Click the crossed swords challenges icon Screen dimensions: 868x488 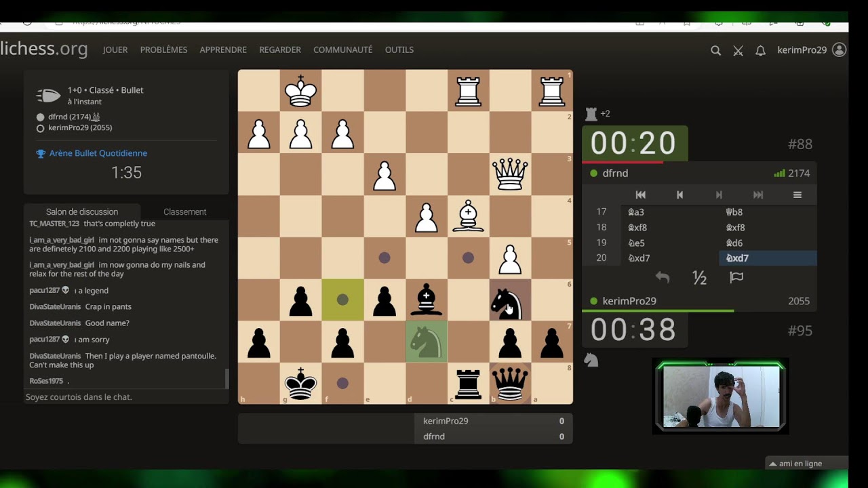[x=738, y=50]
